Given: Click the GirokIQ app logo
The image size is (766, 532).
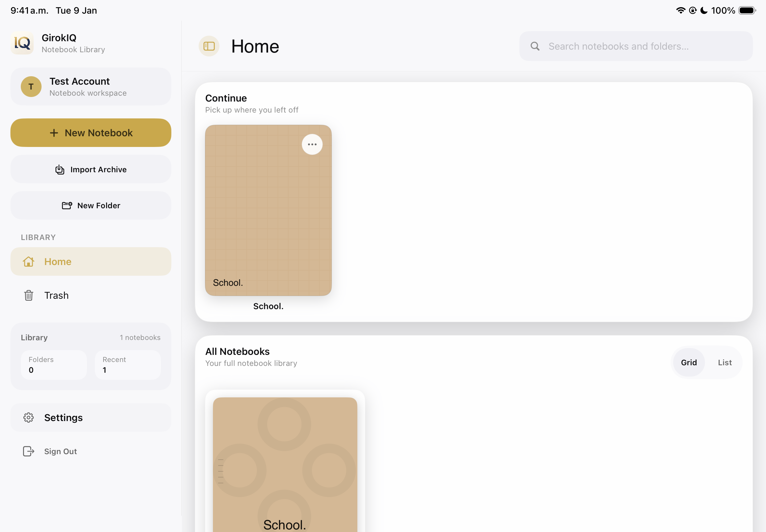Looking at the screenshot, I should pos(22,43).
